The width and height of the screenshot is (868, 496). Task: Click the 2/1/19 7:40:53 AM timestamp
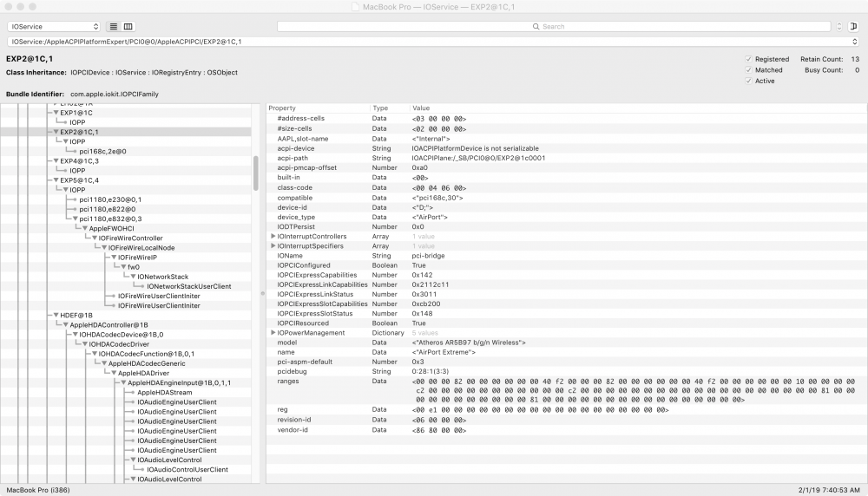point(829,490)
